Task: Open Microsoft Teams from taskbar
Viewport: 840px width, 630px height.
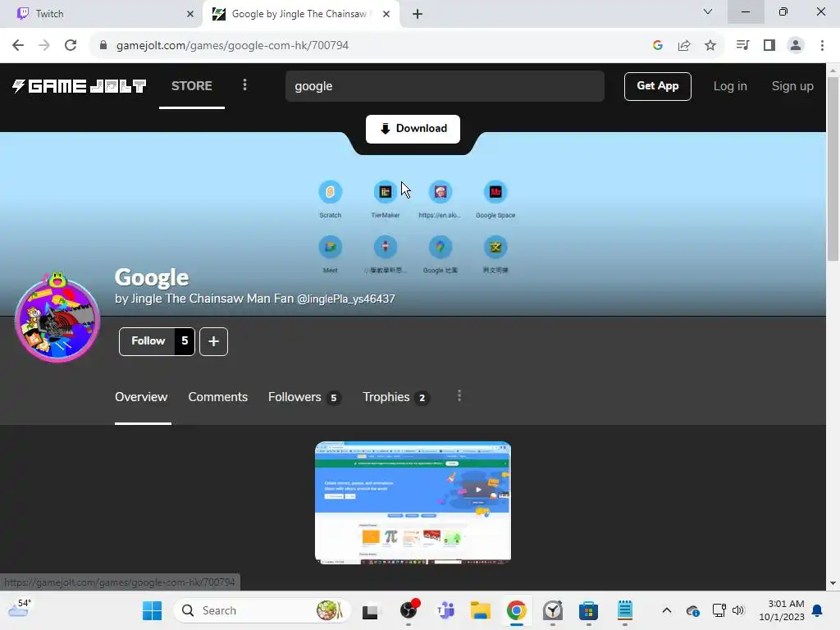Action: (445, 610)
